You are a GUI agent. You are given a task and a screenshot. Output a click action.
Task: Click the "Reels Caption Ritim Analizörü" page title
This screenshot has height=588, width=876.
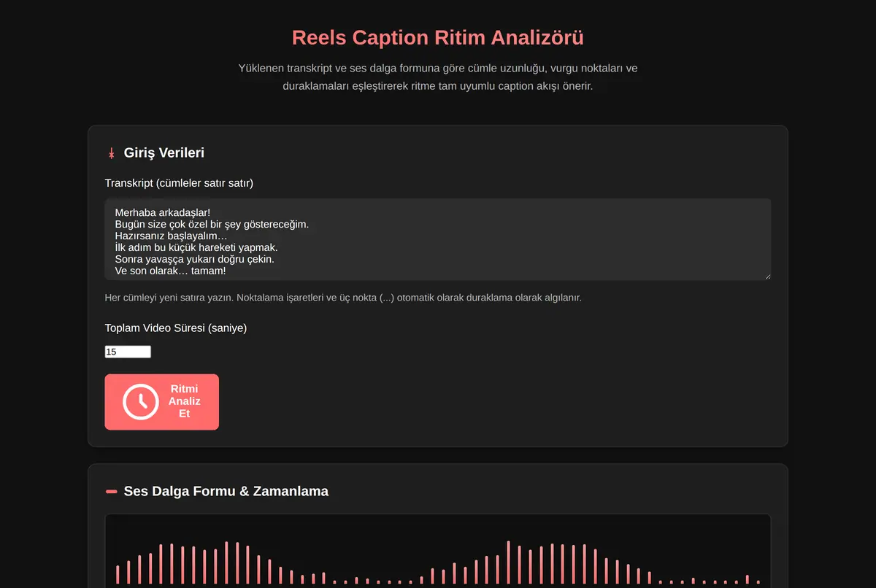438,37
